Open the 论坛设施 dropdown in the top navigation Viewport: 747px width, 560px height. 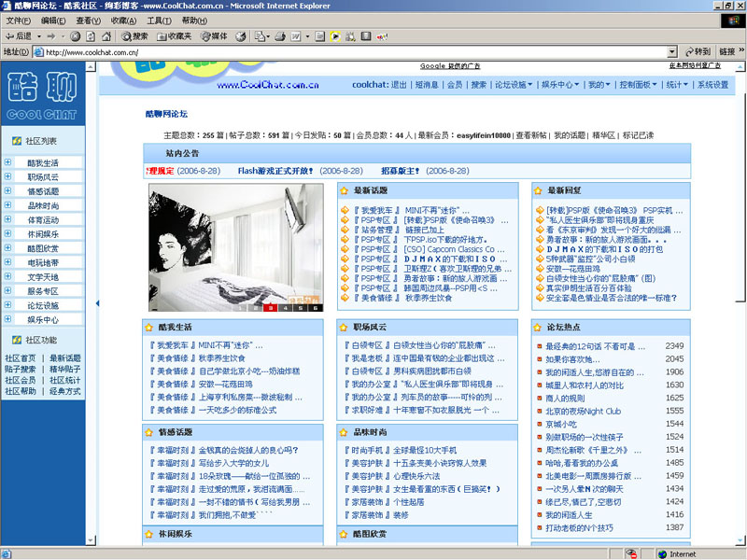click(x=514, y=85)
